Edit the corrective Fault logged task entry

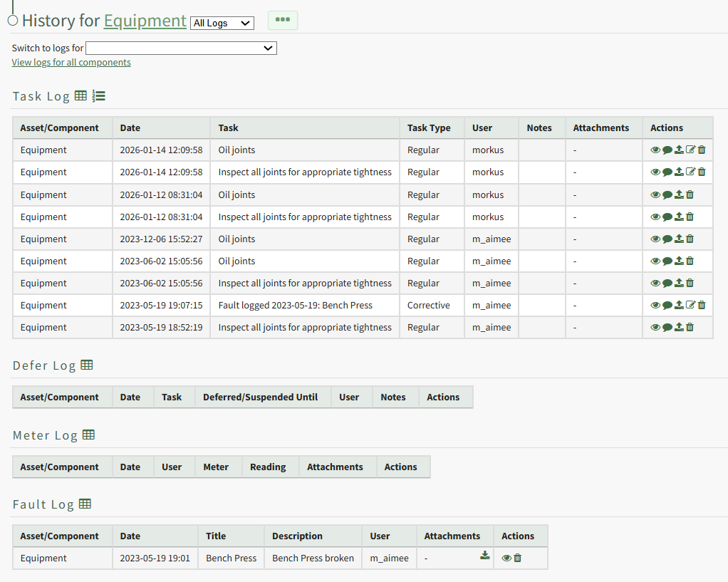(690, 305)
